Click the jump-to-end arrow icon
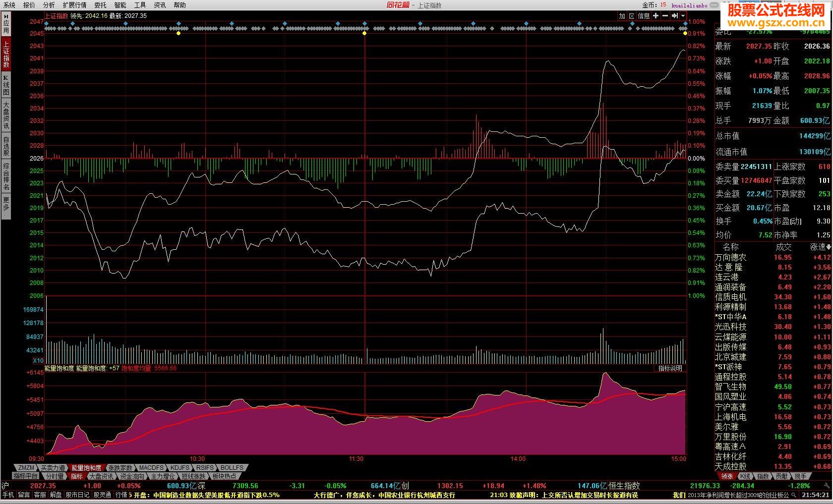 point(675,16)
